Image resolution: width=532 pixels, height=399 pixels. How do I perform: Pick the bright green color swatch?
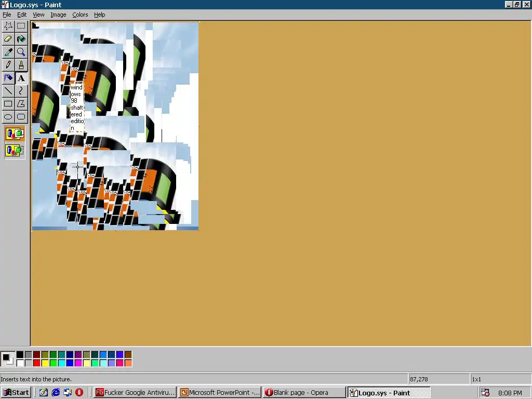pos(54,363)
